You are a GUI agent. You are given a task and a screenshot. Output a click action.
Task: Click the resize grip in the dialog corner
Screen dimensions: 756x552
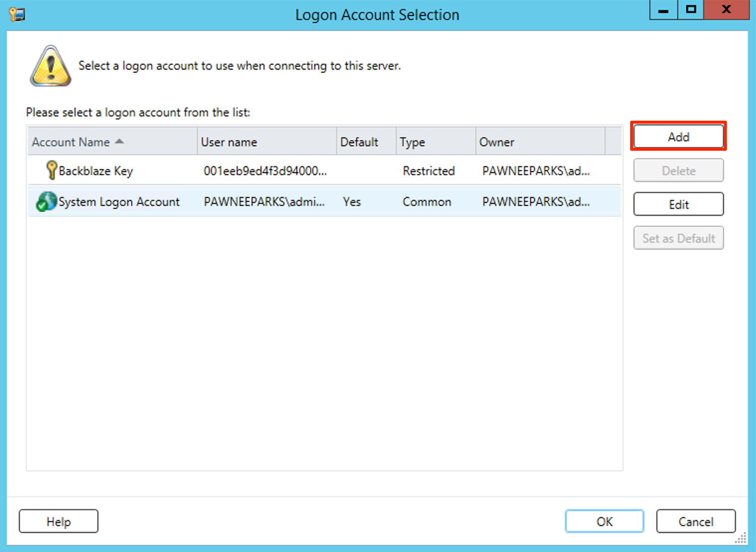click(x=741, y=538)
